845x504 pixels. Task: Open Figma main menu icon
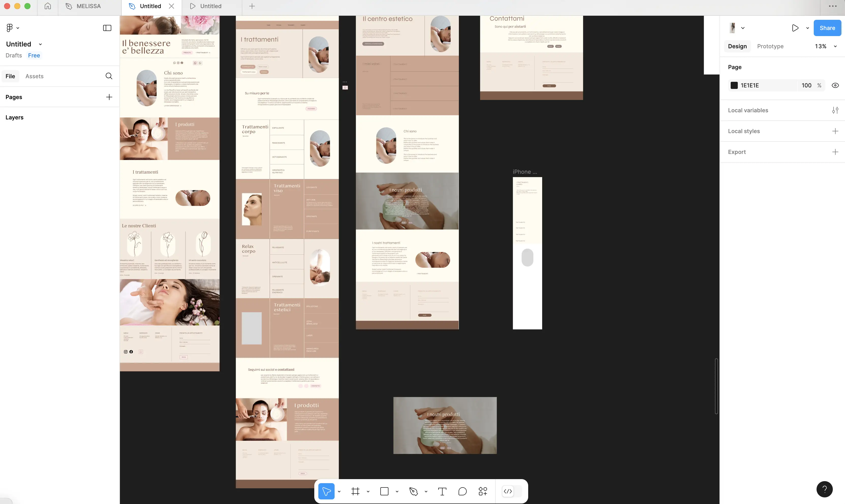10,28
